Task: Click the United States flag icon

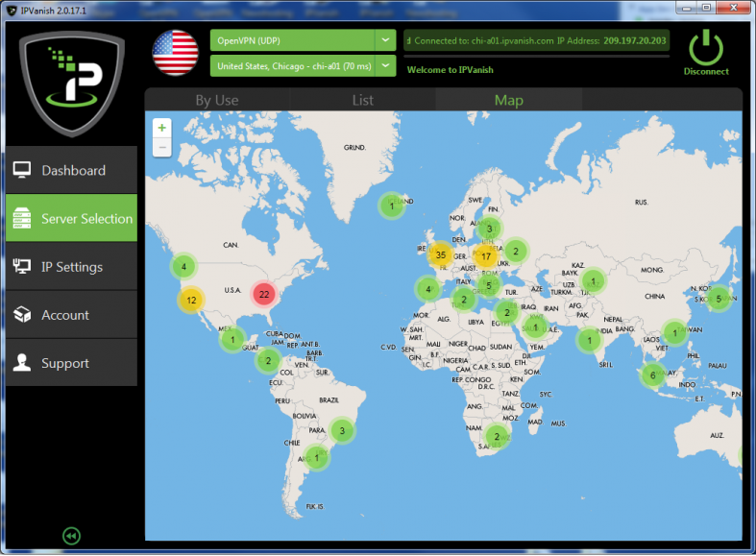Action: coord(175,52)
